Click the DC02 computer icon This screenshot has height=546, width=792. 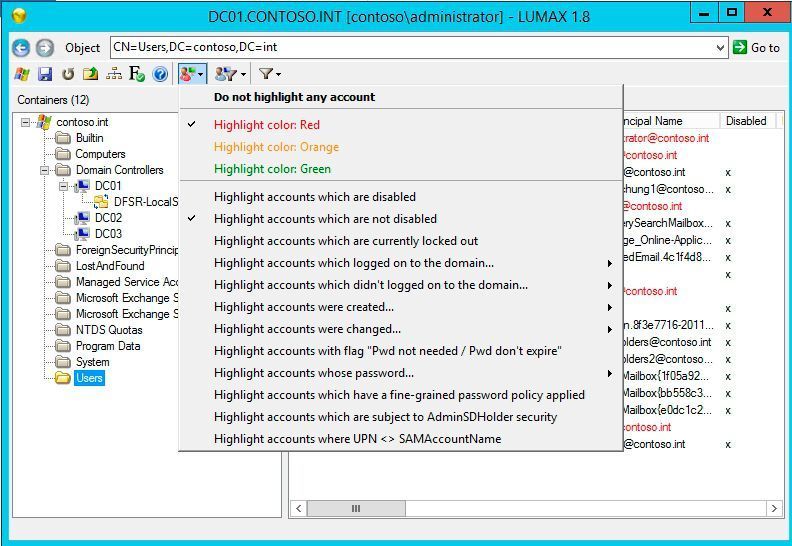pyautogui.click(x=81, y=218)
